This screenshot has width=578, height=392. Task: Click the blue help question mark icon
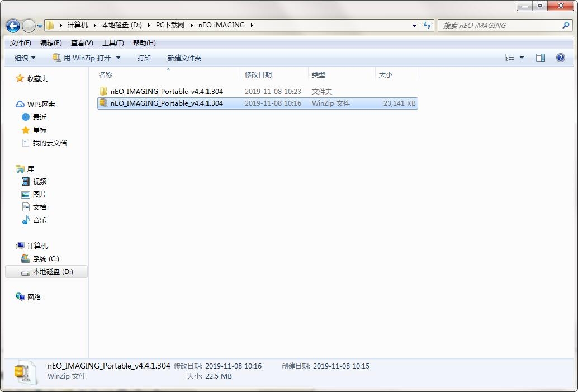click(560, 58)
